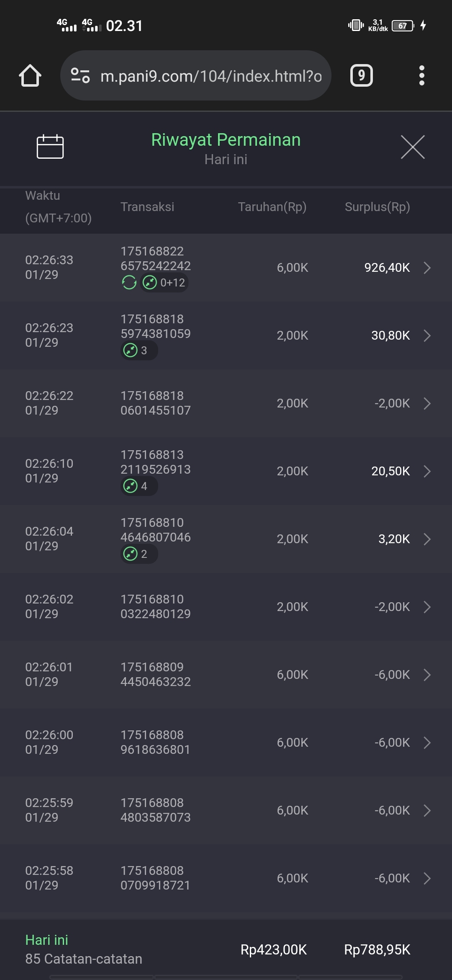The height and width of the screenshot is (980, 452).
Task: Click the address bar URL m.pani9.com
Action: tap(211, 76)
